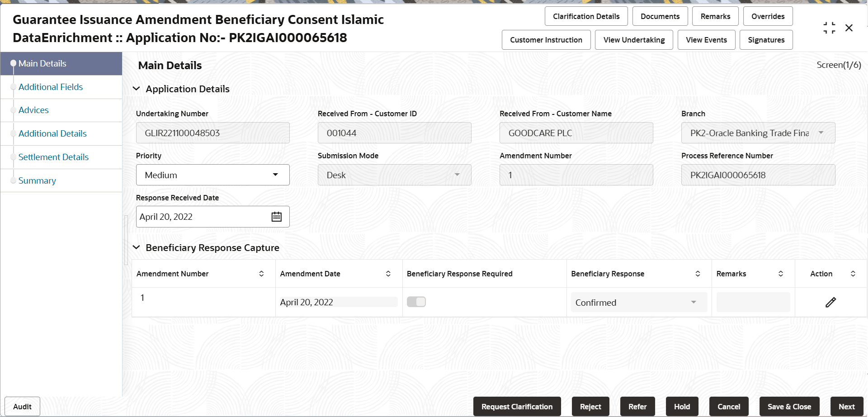This screenshot has height=417, width=868.
Task: Click View Undertaking
Action: [x=634, y=40]
